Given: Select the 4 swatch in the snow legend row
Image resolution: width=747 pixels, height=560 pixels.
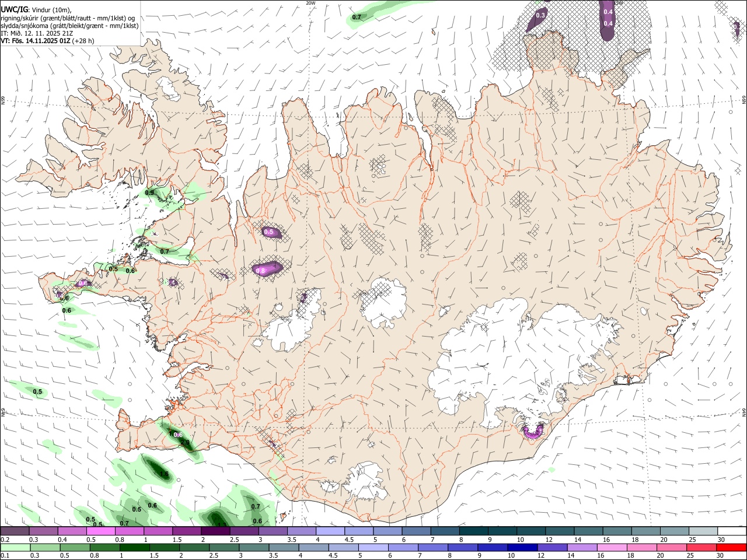Looking at the screenshot, I should (330, 531).
